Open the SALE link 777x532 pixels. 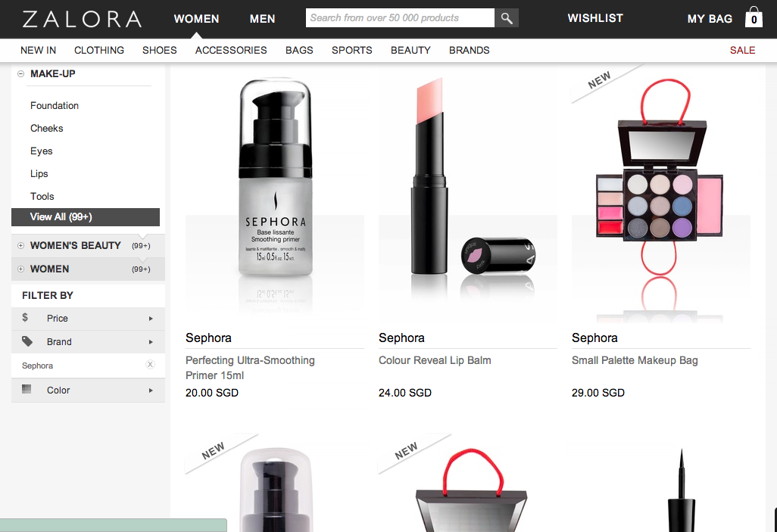point(742,50)
